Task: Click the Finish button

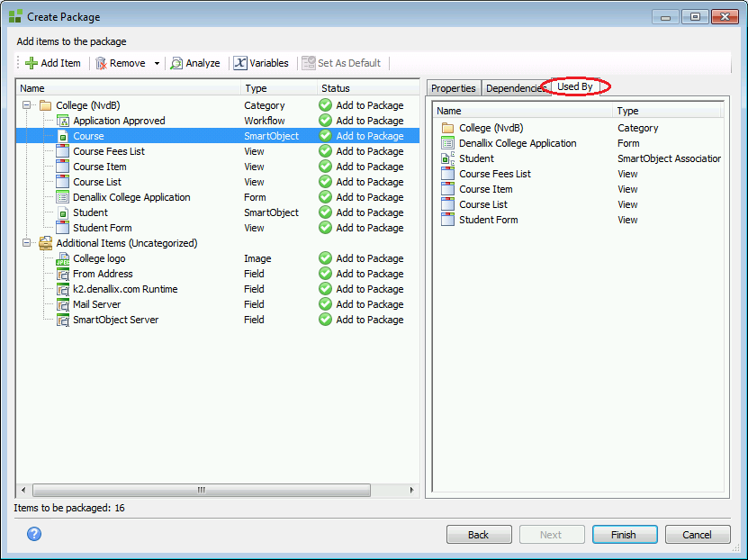Action: [624, 534]
